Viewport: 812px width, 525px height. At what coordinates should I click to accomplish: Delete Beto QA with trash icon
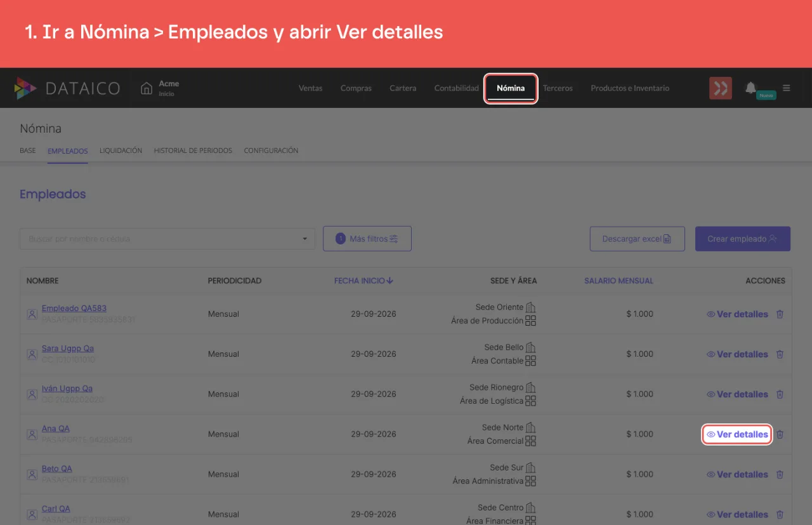pos(780,474)
